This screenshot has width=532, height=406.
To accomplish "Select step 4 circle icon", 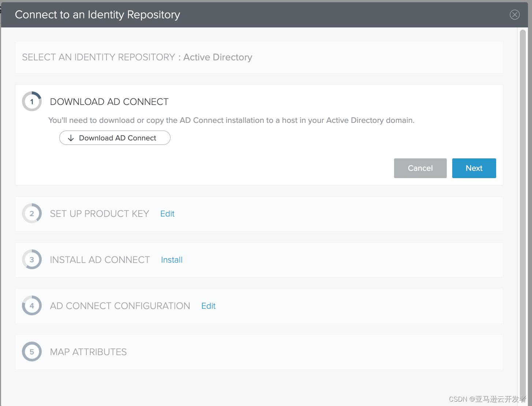I will tap(32, 305).
